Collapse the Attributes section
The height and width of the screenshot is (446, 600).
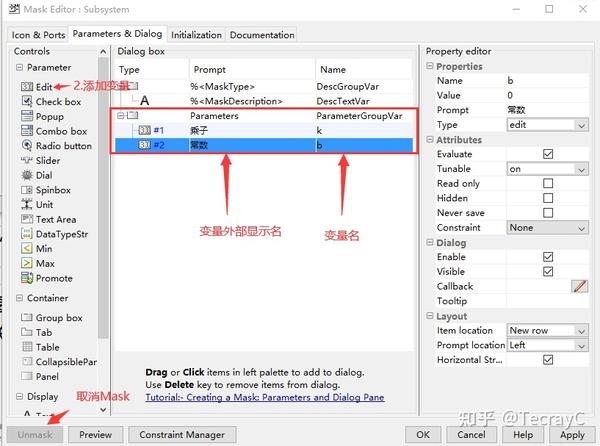[x=430, y=140]
